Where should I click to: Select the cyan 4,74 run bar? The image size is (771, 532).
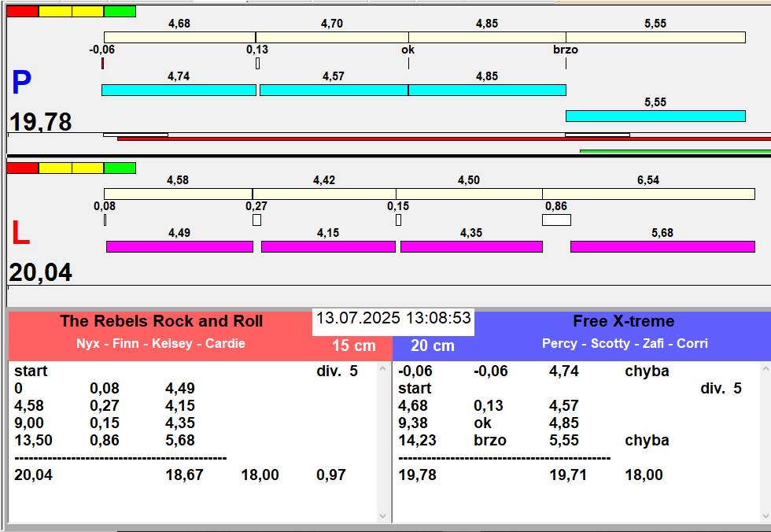pos(179,90)
